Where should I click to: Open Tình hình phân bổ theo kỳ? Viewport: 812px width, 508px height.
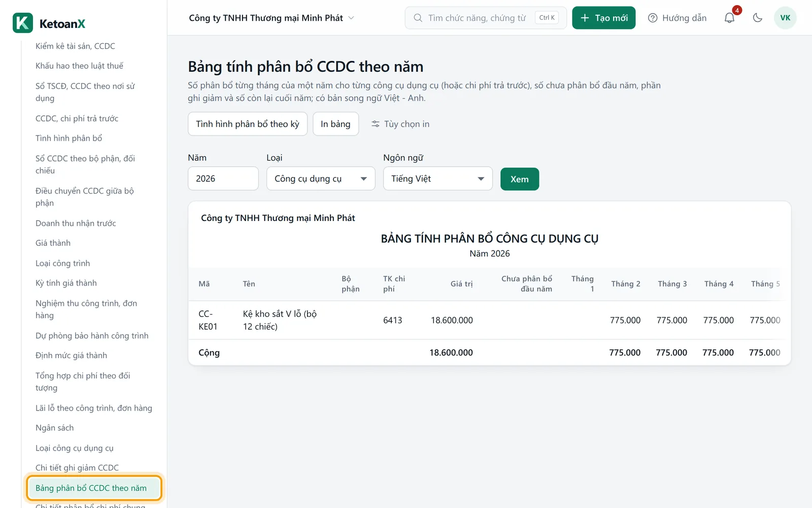248,124
